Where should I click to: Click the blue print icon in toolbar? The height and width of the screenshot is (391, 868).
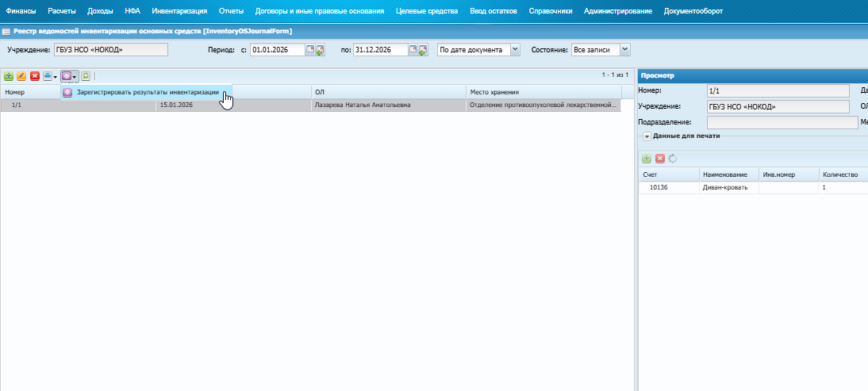coord(48,76)
